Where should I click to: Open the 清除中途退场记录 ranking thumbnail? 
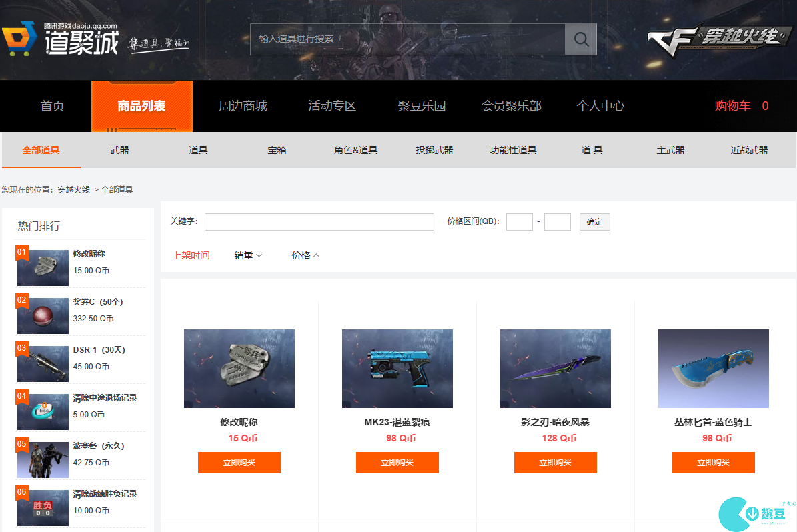click(x=43, y=411)
